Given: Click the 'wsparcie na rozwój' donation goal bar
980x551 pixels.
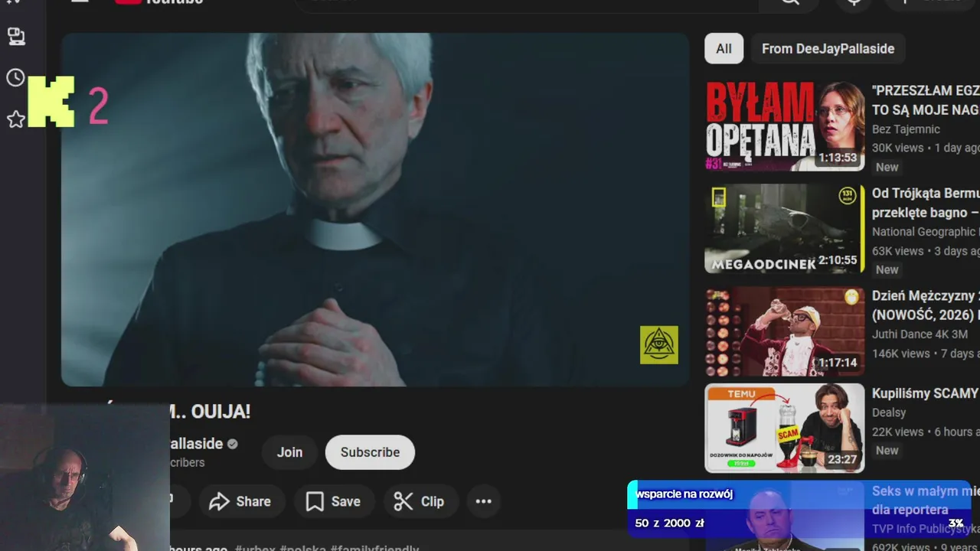Looking at the screenshot, I should click(x=799, y=510).
